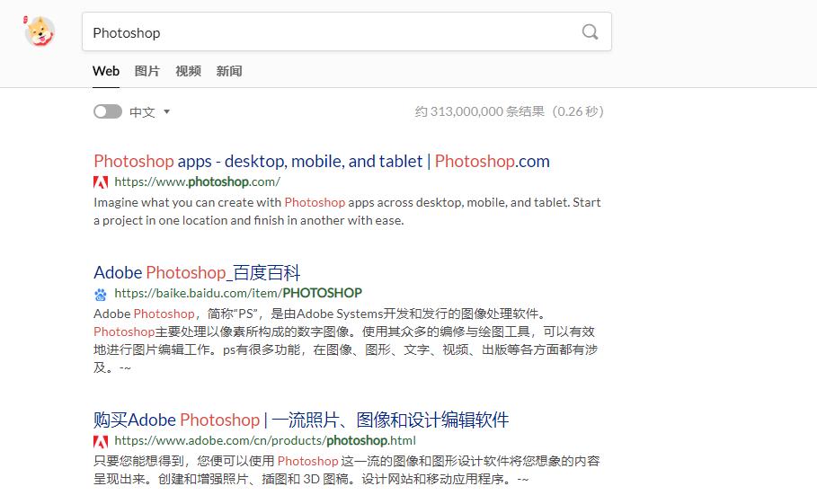Click the Adobe favicon beside adobe.com/cn URL
This screenshot has width=817, height=504.
[x=101, y=441]
